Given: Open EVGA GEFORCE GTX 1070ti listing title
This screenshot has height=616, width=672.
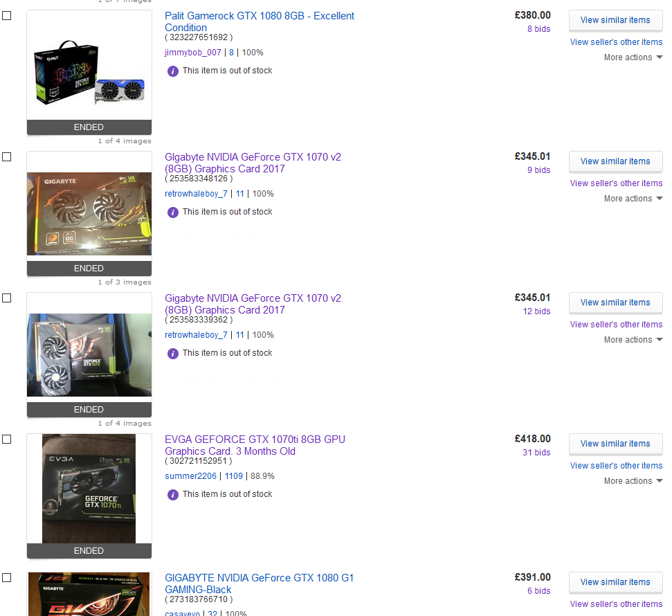Looking at the screenshot, I should coord(255,445).
